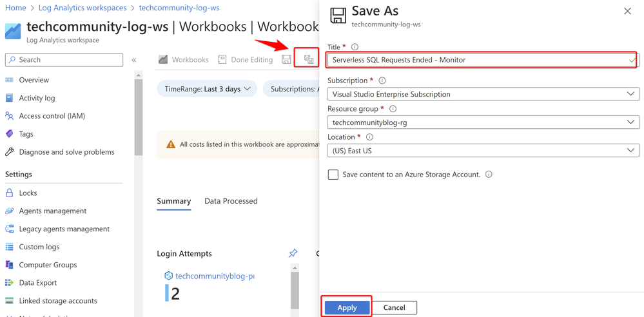
Task: Open the Subscription dropdown in Save As
Action: point(483,94)
